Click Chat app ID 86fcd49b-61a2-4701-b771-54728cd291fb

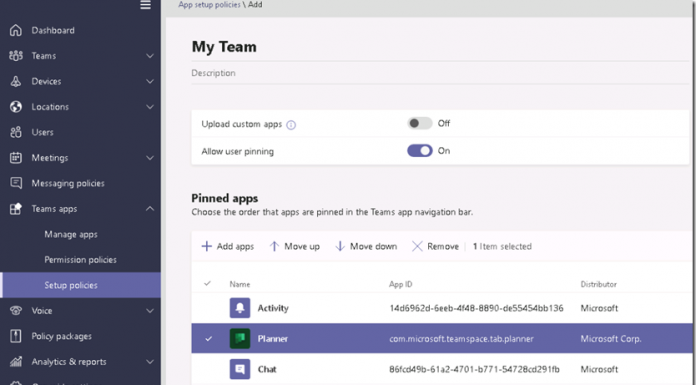[475, 369]
